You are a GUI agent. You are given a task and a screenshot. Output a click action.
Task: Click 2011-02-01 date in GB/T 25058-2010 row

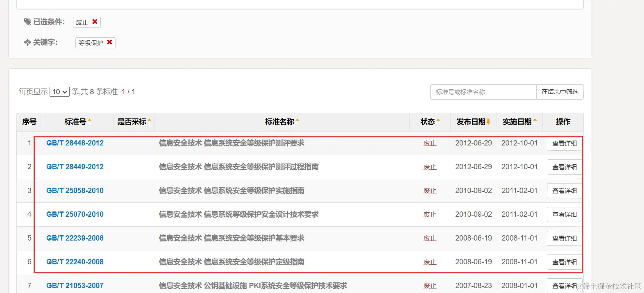coord(519,191)
